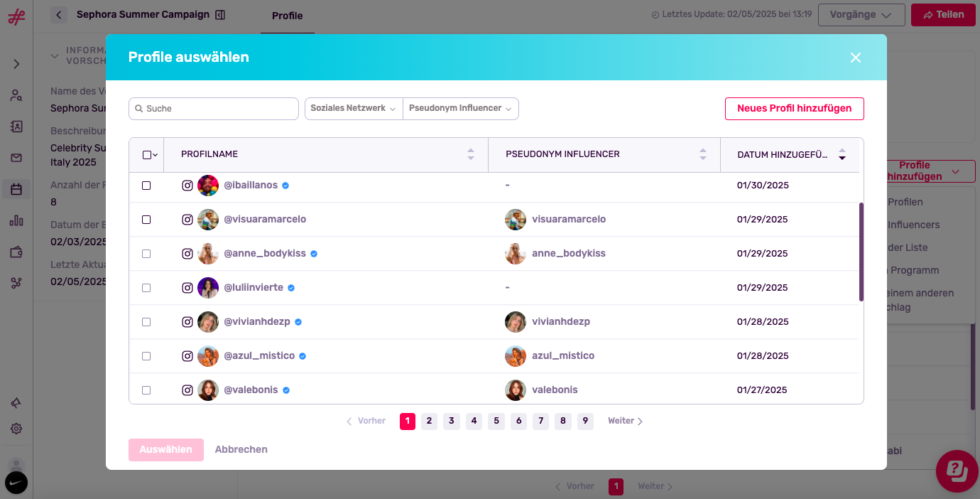The height and width of the screenshot is (499, 980).
Task: Go to next page with Weiter in dialog
Action: pyautogui.click(x=625, y=422)
